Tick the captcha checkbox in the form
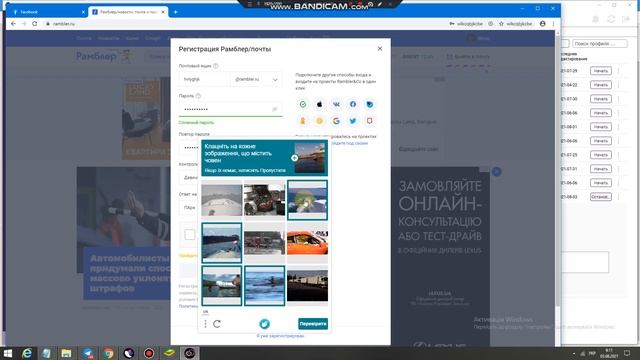 [x=190, y=235]
